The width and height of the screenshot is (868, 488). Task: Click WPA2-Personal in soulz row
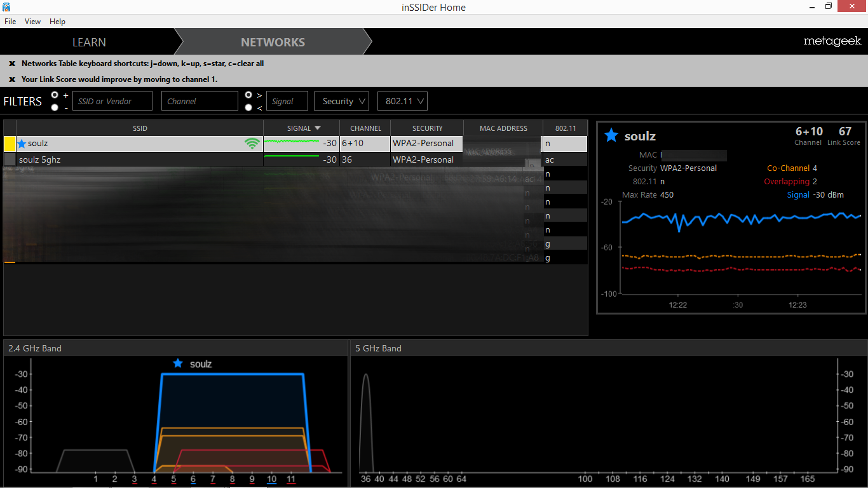[x=423, y=144]
